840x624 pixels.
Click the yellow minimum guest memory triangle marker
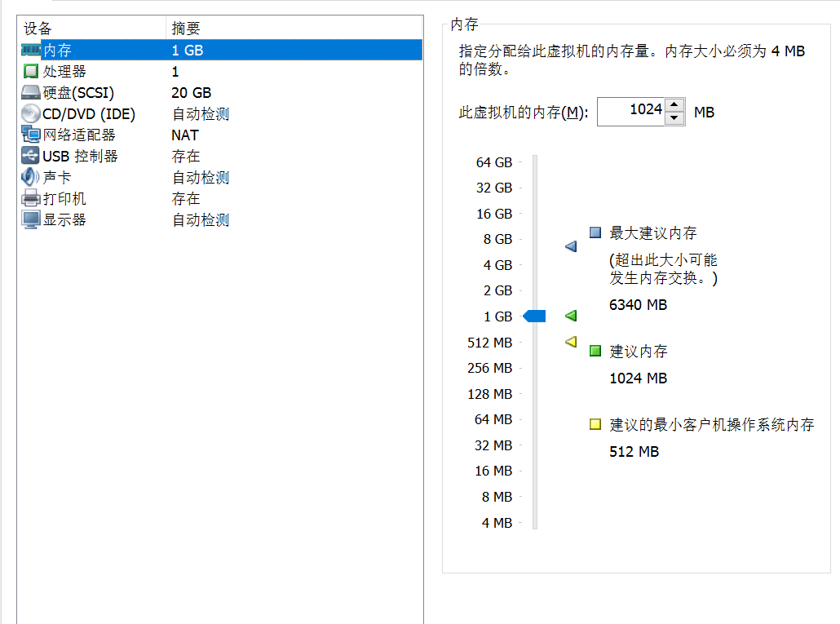pos(571,341)
